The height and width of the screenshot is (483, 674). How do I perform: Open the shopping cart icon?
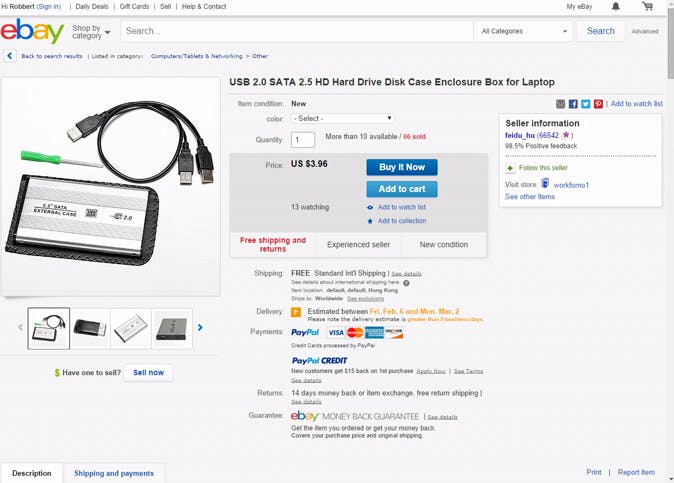coord(647,7)
